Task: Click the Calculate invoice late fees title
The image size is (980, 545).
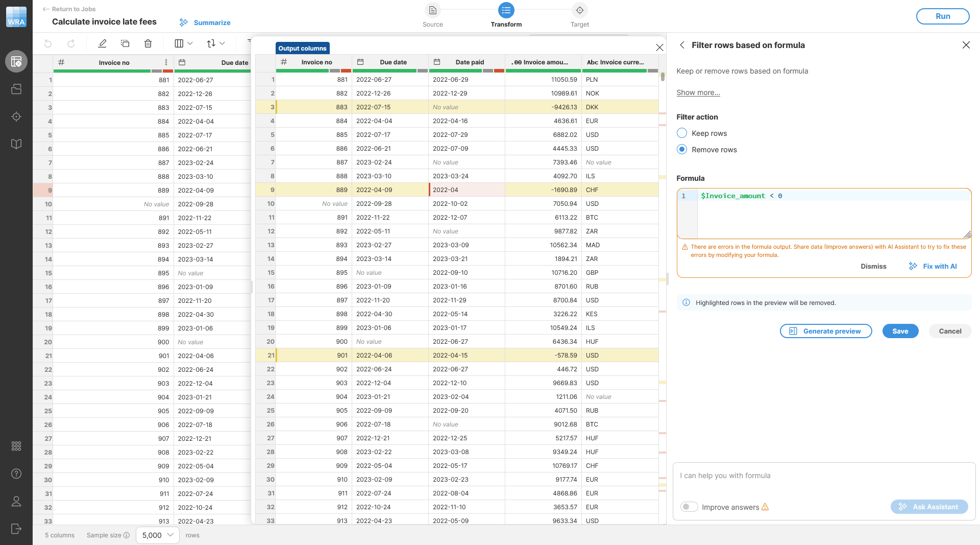Action: coord(104,22)
